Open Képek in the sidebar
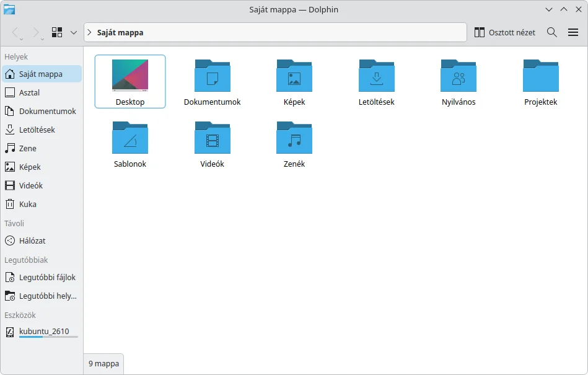The height and width of the screenshot is (375, 588). 42,167
